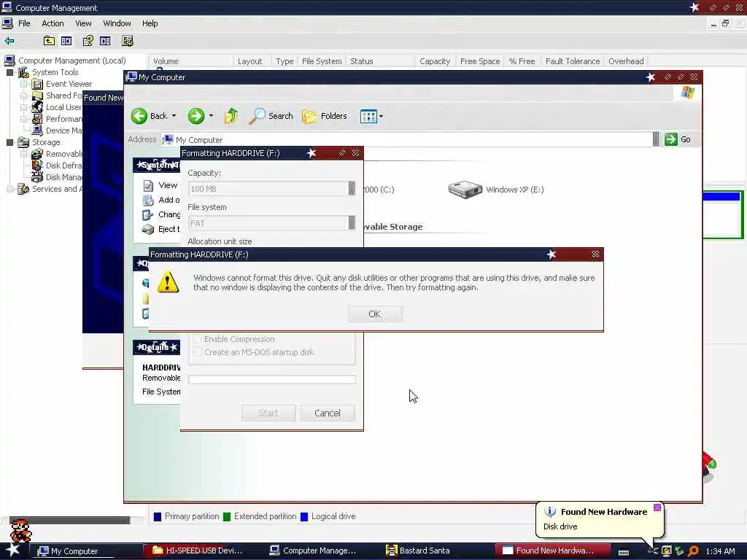Image resolution: width=747 pixels, height=560 pixels.
Task: Select the Windows XP (E:) drive icon
Action: pyautogui.click(x=465, y=190)
